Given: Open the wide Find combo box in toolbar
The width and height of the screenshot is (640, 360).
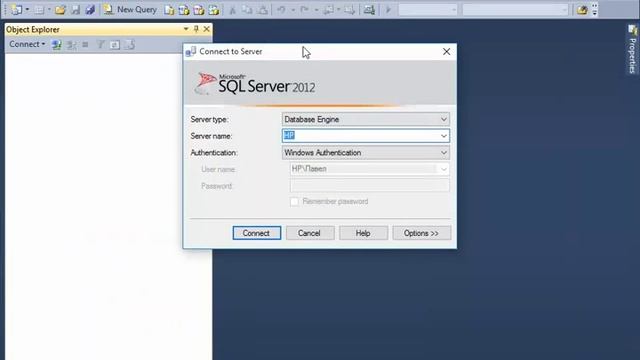Looking at the screenshot, I should [x=516, y=10].
